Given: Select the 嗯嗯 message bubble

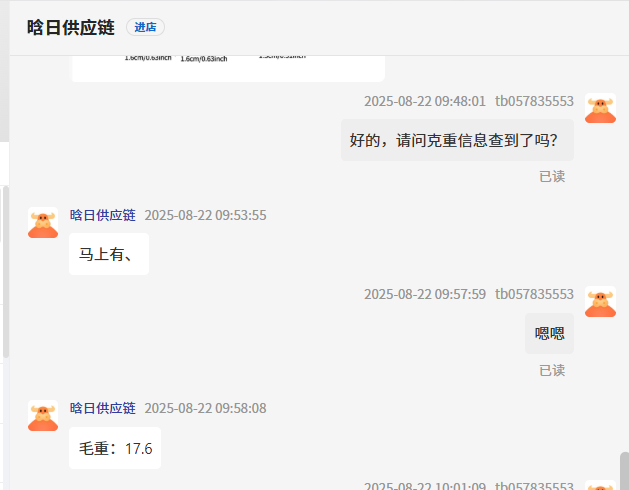Looking at the screenshot, I should (549, 333).
